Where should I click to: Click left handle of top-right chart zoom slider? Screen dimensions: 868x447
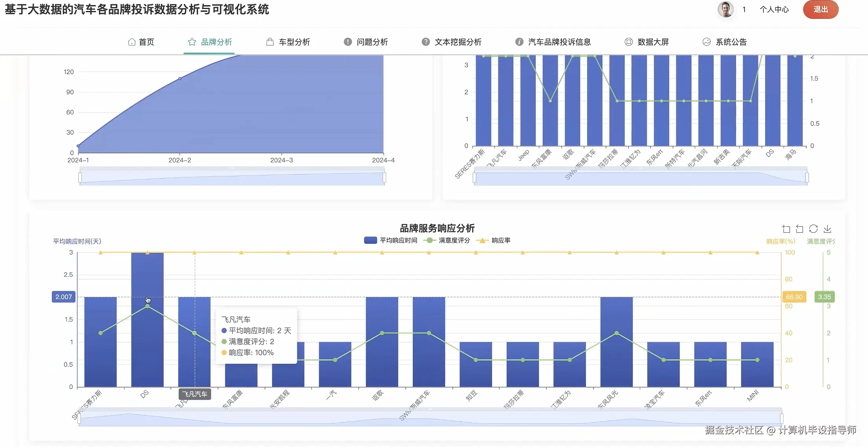474,177
